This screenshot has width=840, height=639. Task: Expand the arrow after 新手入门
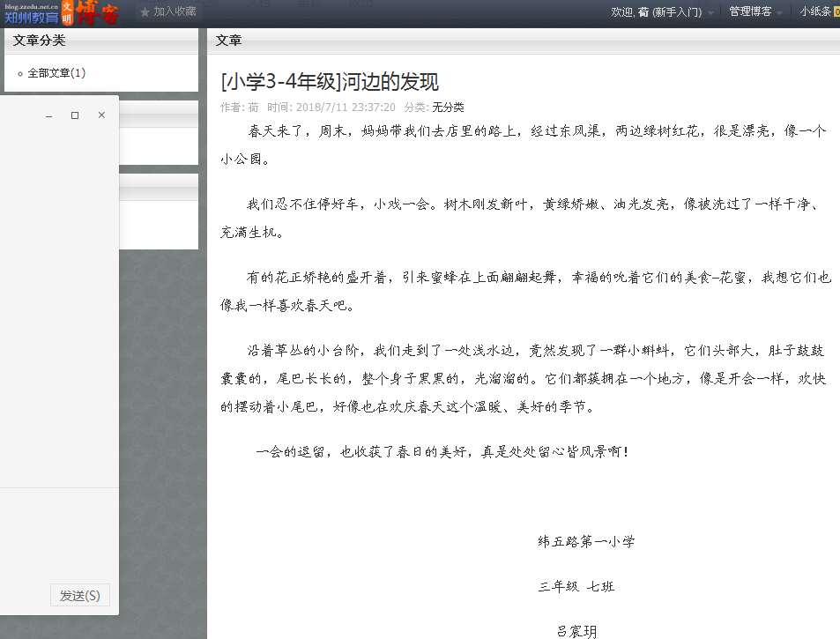pos(710,13)
